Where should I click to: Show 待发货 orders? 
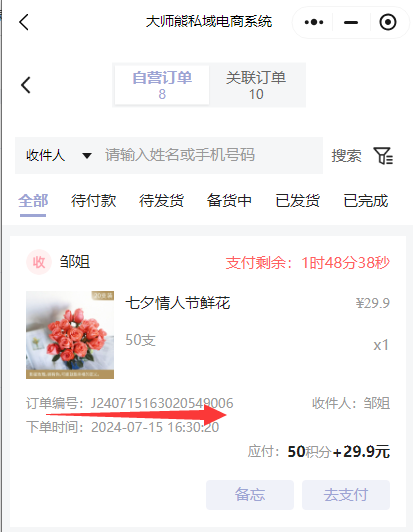coord(161,201)
